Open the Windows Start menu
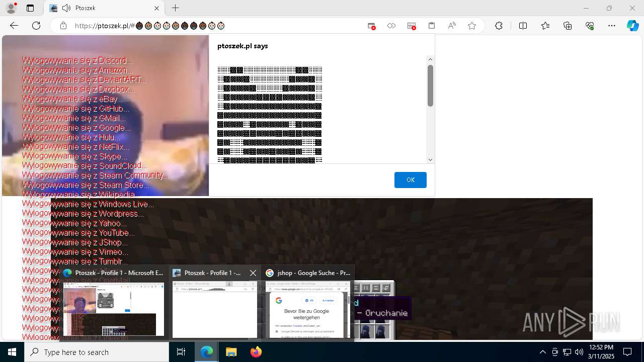Screen dimensions: 644x362 pos(12,352)
